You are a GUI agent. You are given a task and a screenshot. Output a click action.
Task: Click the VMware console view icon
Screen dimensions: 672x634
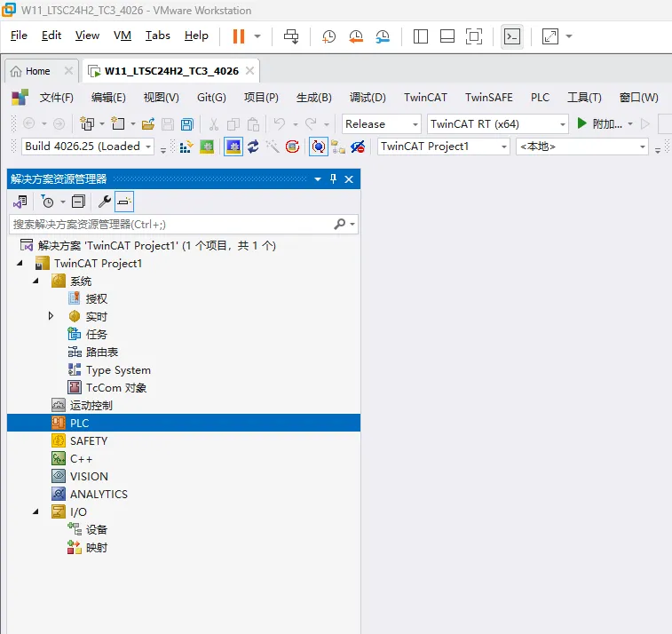(x=512, y=36)
